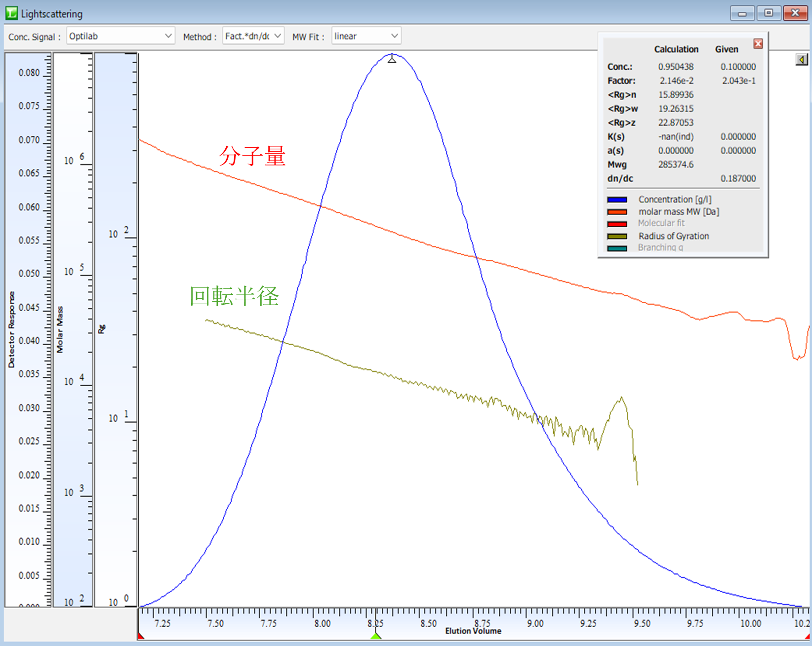812x646 pixels.
Task: Enable the greyed-out Molecular fit legend entry
Action: click(x=661, y=223)
